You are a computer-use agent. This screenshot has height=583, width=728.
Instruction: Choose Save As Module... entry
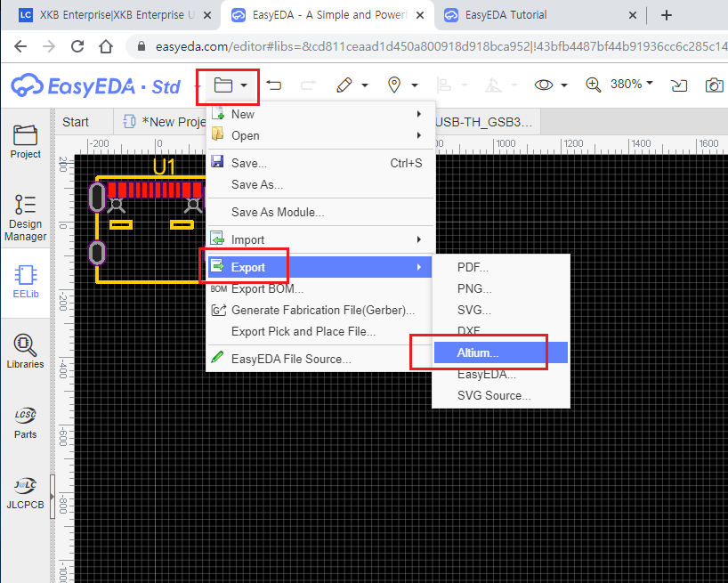320,212
